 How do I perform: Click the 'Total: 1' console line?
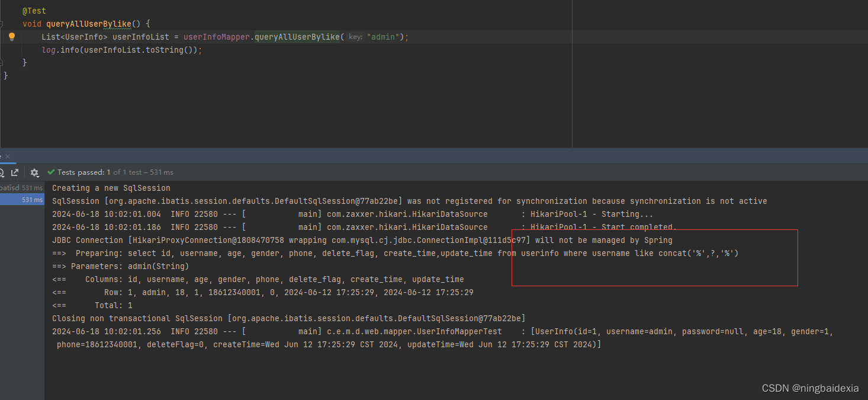click(92, 305)
